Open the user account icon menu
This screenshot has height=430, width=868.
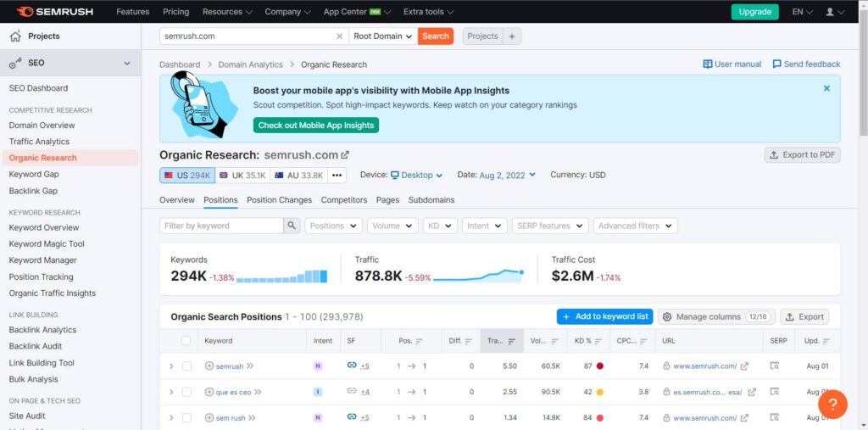[835, 12]
